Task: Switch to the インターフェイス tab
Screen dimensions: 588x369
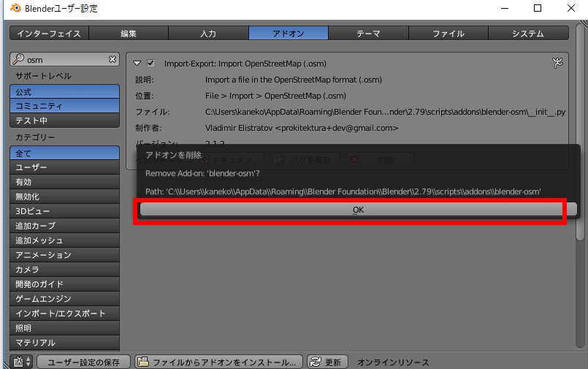Action: (49, 34)
